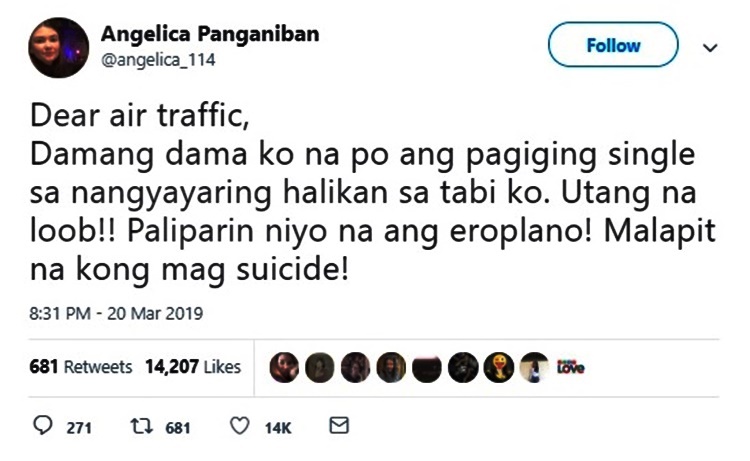Open the 8:31 PM - 20 Mar 2019 timestamp
Screen dimensions: 750x461
click(x=116, y=314)
